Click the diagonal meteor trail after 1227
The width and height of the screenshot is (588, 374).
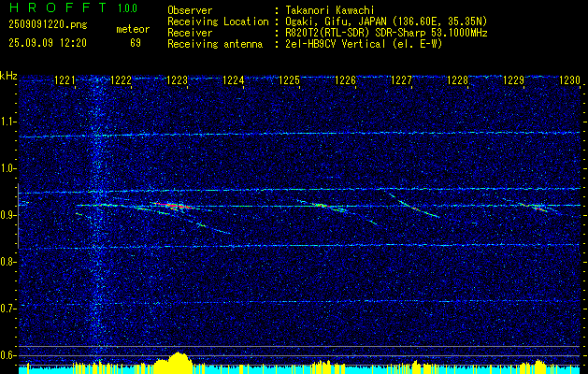414,206
